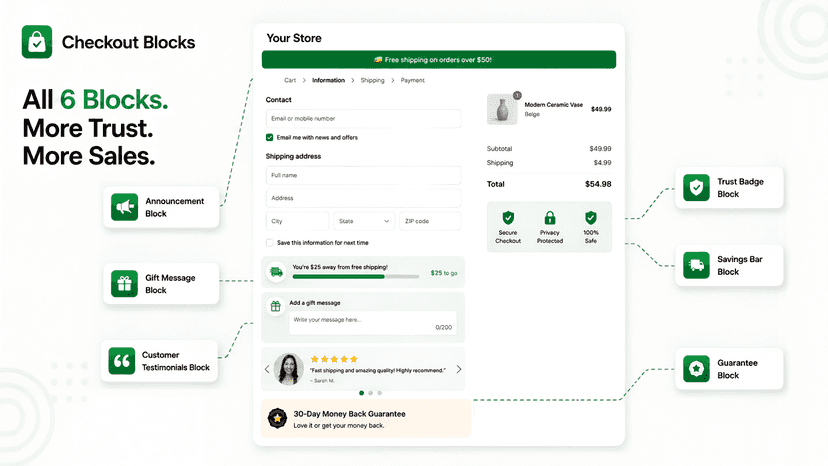Screen dimensions: 828x466
Task: Click the 0/200 character counter
Action: pyautogui.click(x=444, y=328)
